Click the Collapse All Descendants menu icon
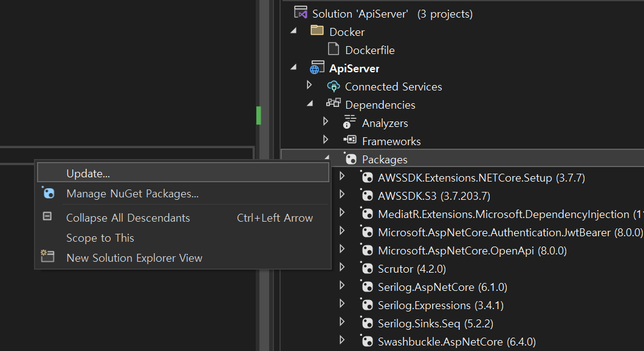 click(47, 216)
